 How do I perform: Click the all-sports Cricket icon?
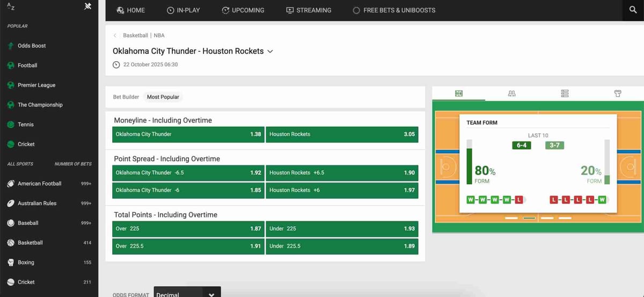pyautogui.click(x=11, y=282)
